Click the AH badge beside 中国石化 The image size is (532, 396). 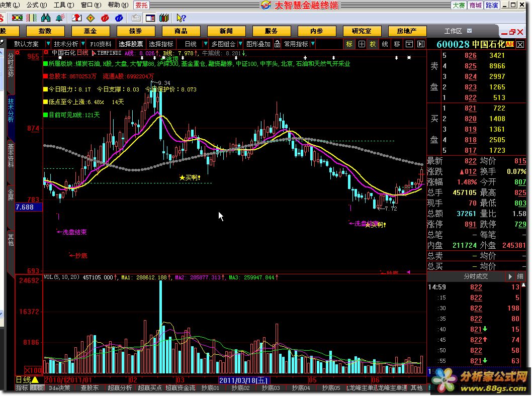(x=510, y=44)
